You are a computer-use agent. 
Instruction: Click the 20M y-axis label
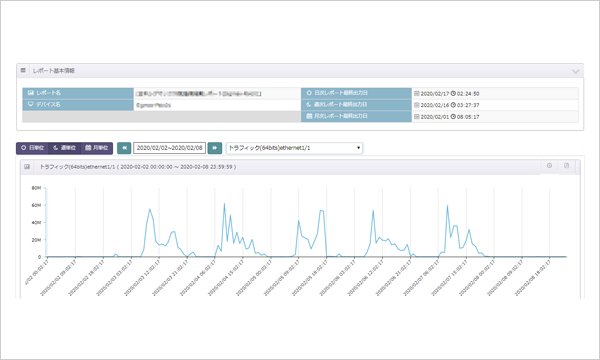(36, 240)
